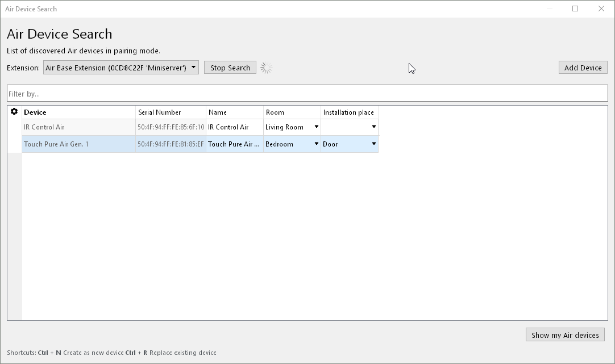615x364 pixels.
Task: Sort by the Device column header
Action: tap(78, 112)
